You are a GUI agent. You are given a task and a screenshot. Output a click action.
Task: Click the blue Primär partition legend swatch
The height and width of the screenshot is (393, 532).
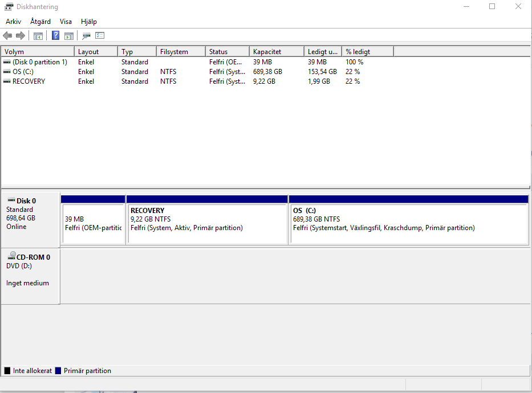(x=58, y=371)
